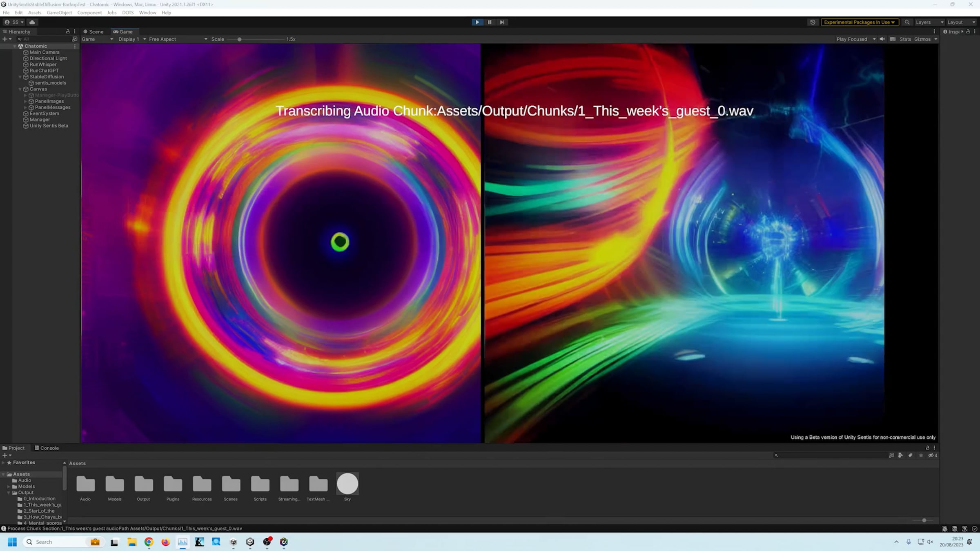
Task: Open the Undo History icon
Action: [813, 22]
